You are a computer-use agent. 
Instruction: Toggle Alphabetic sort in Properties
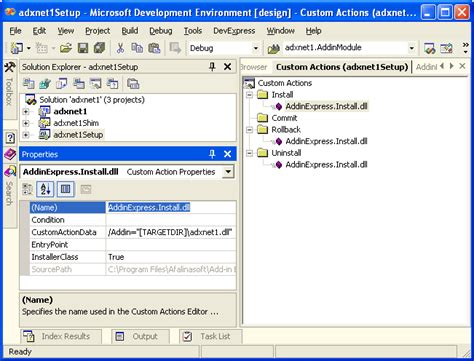(x=45, y=189)
